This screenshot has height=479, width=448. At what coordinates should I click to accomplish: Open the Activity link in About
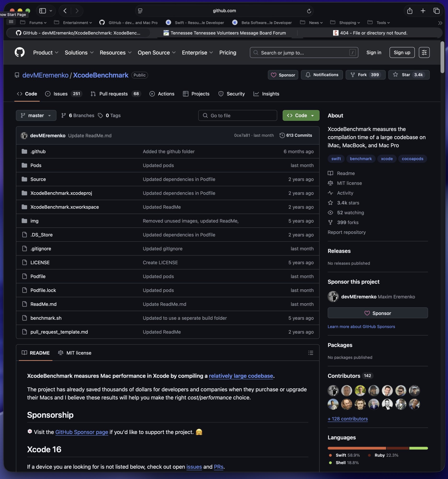[x=340, y=193]
